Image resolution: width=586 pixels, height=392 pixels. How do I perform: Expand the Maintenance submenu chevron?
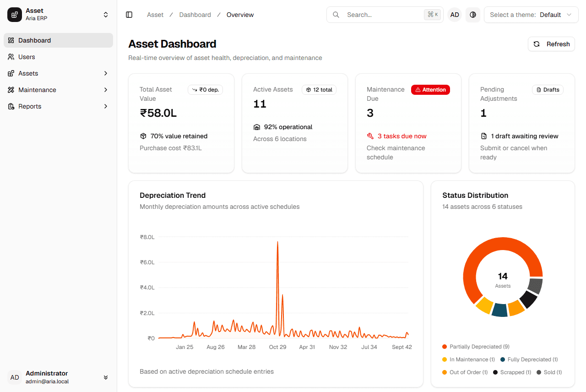106,90
